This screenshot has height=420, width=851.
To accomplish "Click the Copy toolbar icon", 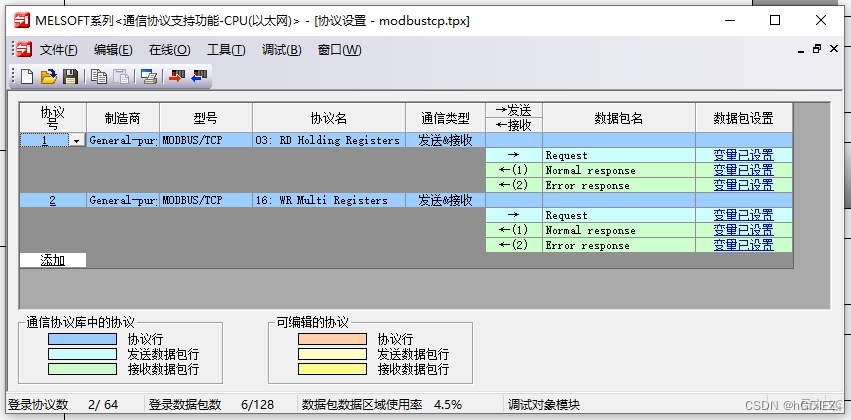I will (x=99, y=76).
